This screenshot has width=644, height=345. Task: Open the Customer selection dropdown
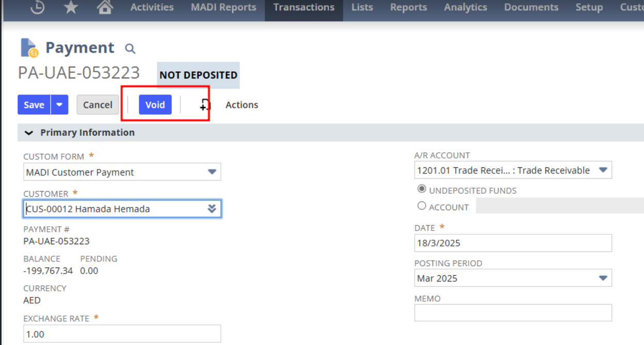tap(212, 209)
